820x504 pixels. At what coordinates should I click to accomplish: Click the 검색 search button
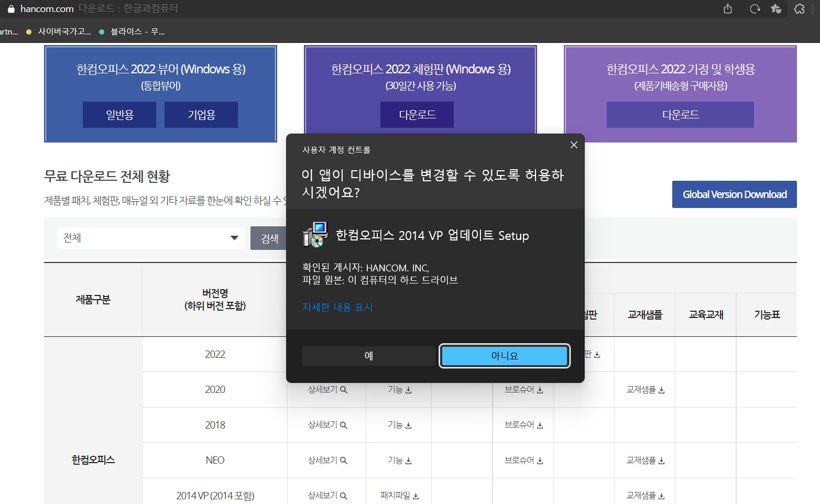[x=269, y=238]
